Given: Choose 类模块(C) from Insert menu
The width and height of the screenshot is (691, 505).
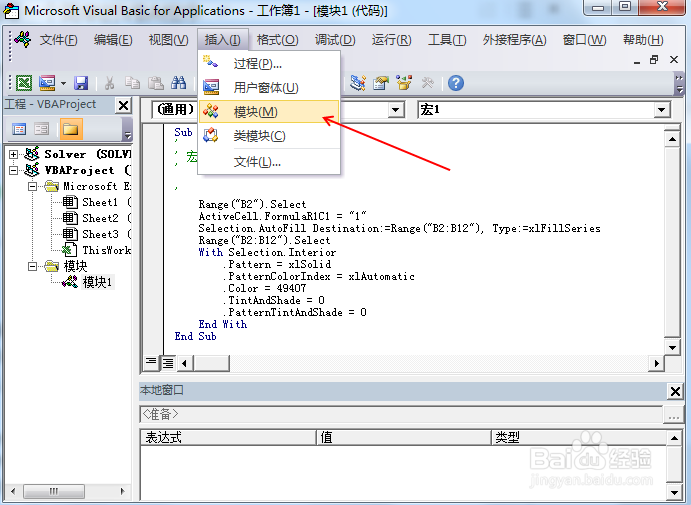Looking at the screenshot, I should (269, 136).
